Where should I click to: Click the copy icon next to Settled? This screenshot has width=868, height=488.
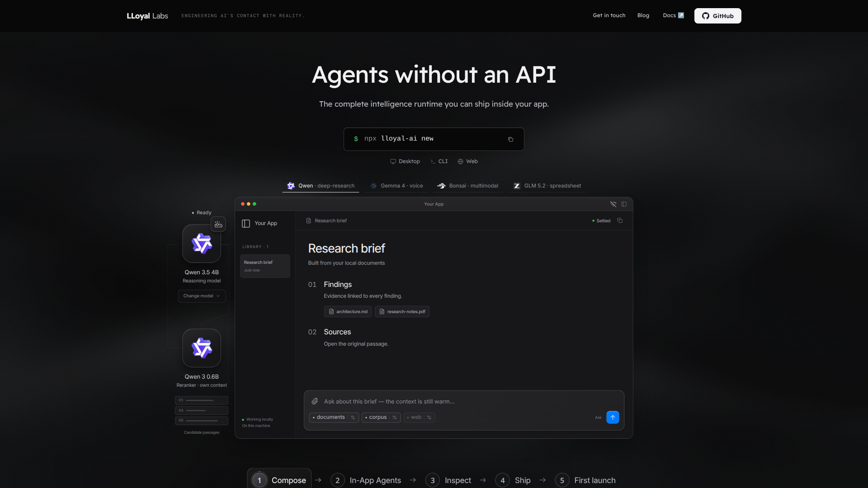[x=620, y=221]
